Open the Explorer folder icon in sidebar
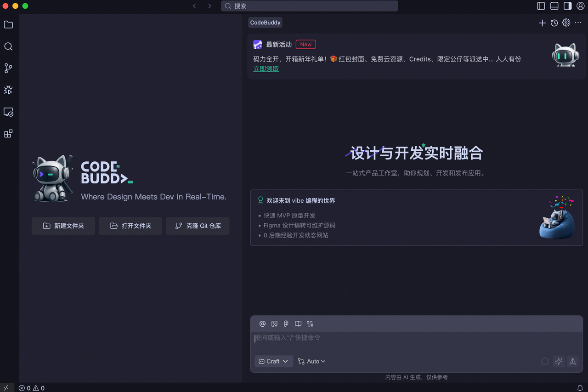This screenshot has height=392, width=588. tap(8, 25)
